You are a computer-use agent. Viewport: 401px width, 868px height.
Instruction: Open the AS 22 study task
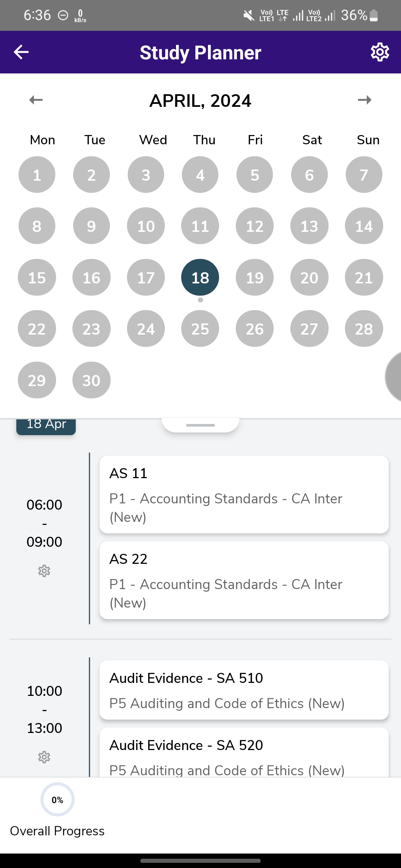[244, 580]
